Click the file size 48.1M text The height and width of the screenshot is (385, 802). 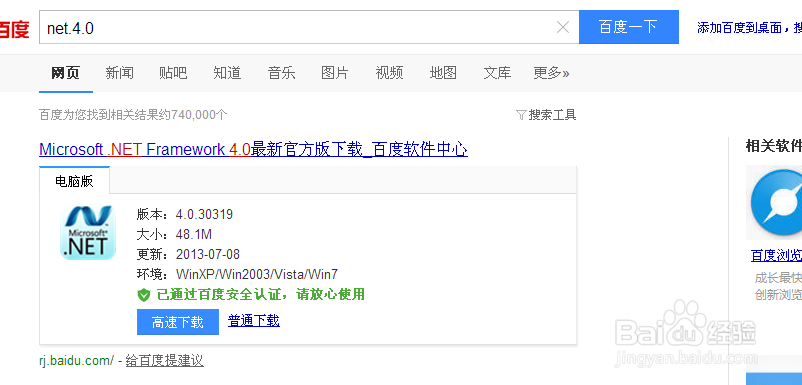click(194, 235)
